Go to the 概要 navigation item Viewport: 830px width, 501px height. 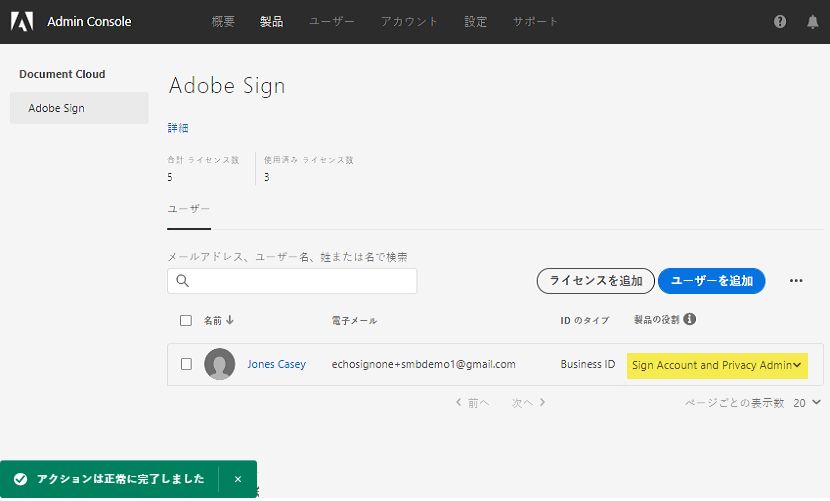[x=224, y=22]
